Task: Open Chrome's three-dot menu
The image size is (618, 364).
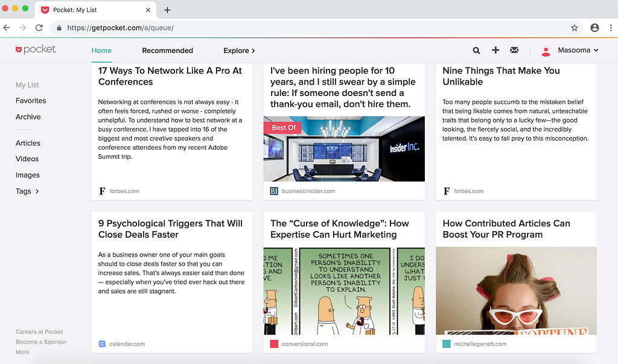Action: pos(611,28)
